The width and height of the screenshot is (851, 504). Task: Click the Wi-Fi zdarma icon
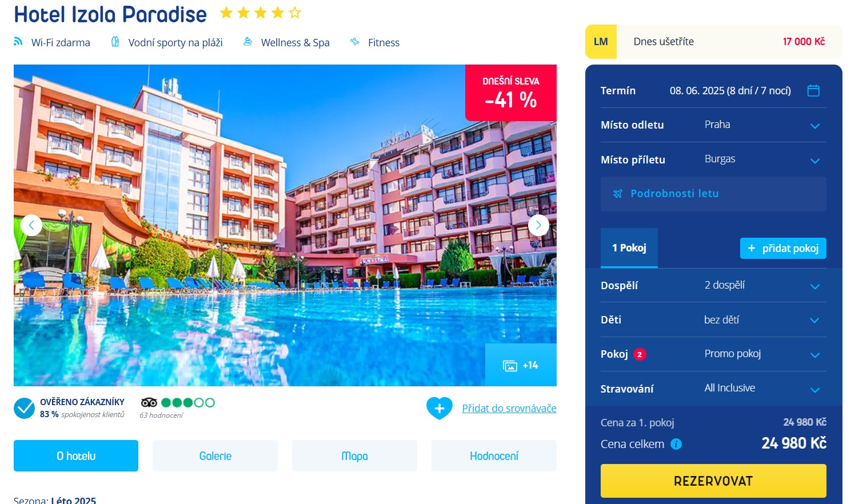click(18, 41)
